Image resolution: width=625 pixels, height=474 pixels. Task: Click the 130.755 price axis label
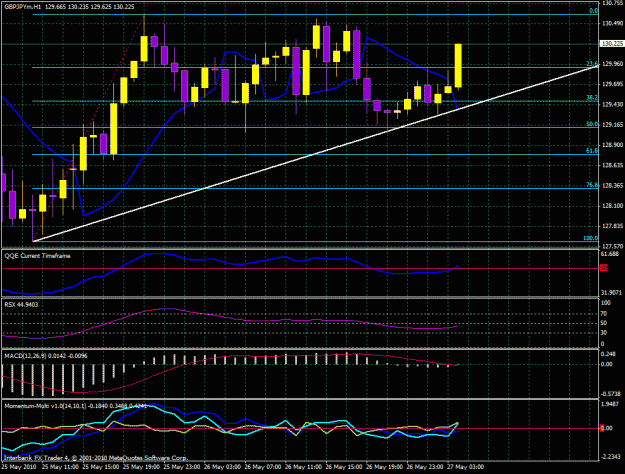pyautogui.click(x=612, y=3)
